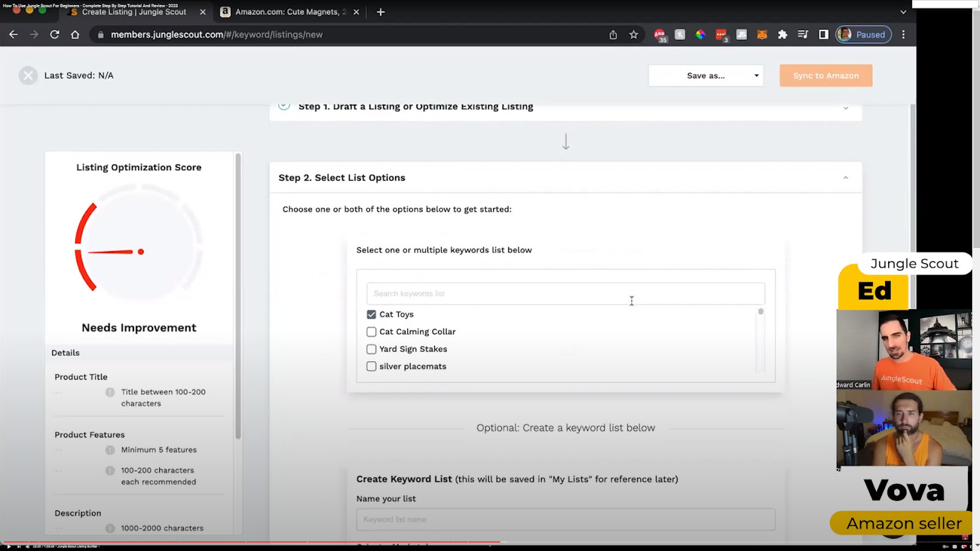980x551 pixels.
Task: Reload the Jungle Scout page
Action: (x=55, y=35)
